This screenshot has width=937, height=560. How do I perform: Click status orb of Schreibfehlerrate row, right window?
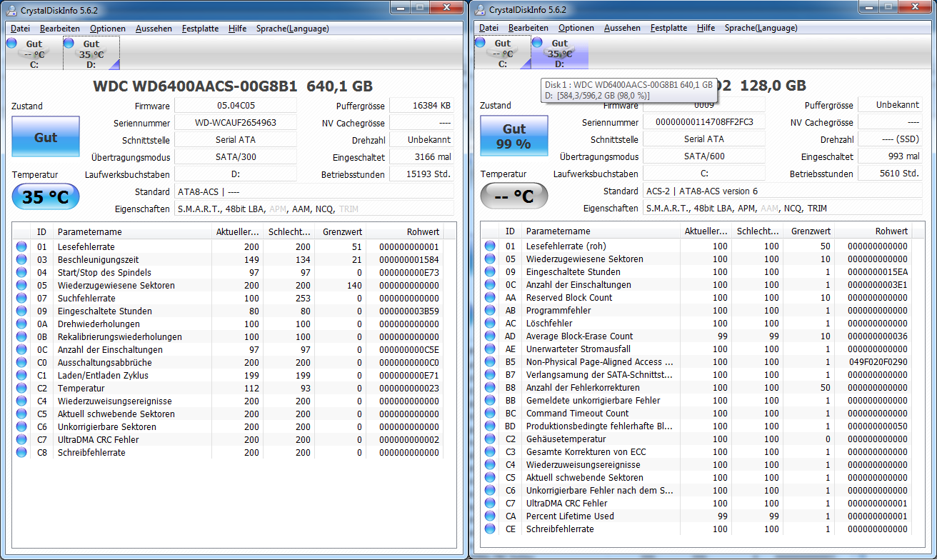pos(490,529)
